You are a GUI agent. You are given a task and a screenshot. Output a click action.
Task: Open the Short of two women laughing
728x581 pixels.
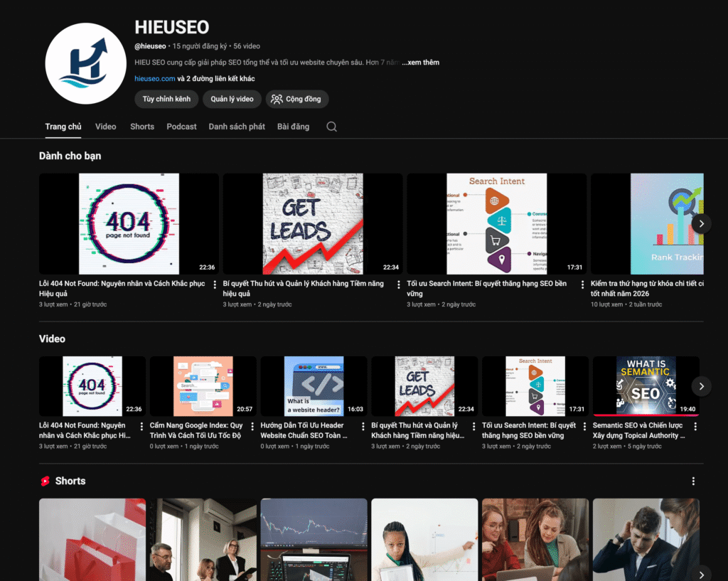click(x=535, y=540)
